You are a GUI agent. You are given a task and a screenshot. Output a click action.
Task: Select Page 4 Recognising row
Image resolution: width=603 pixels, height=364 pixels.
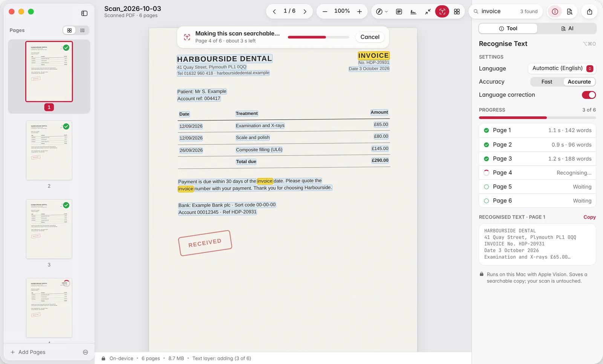[x=537, y=173]
